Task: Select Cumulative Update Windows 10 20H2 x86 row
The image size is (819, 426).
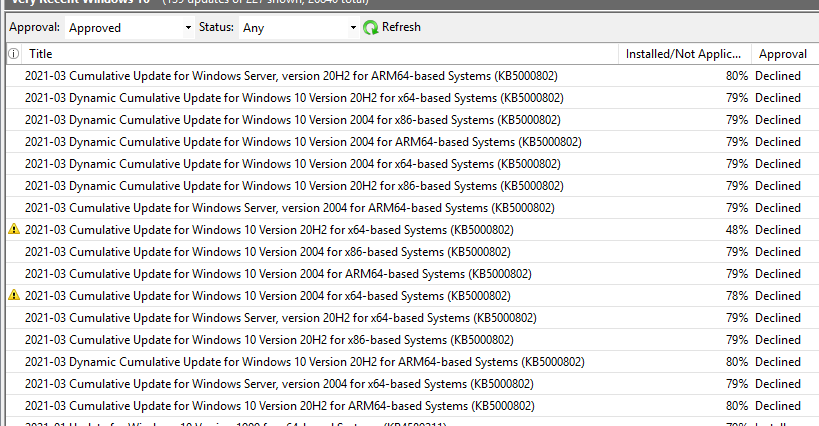Action: [x=413, y=339]
